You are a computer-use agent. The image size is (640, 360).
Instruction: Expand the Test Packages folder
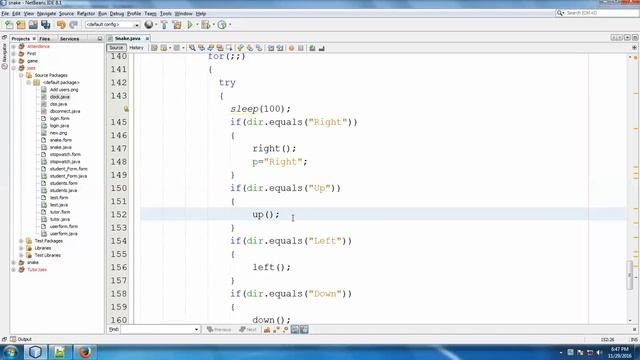(x=21, y=241)
